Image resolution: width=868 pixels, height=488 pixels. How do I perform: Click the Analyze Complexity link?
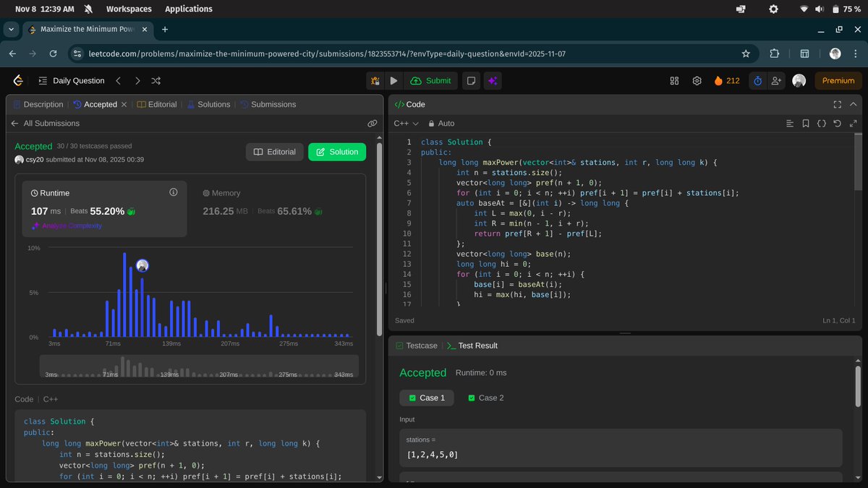(x=67, y=226)
